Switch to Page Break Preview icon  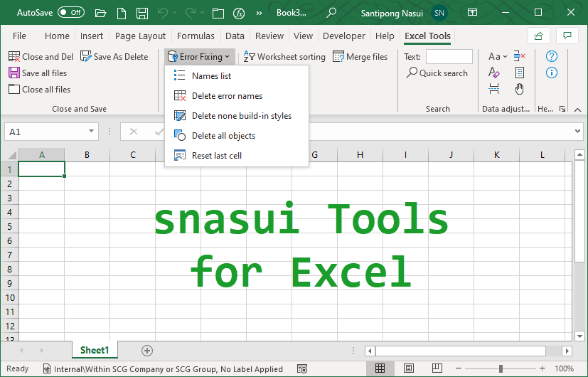437,368
